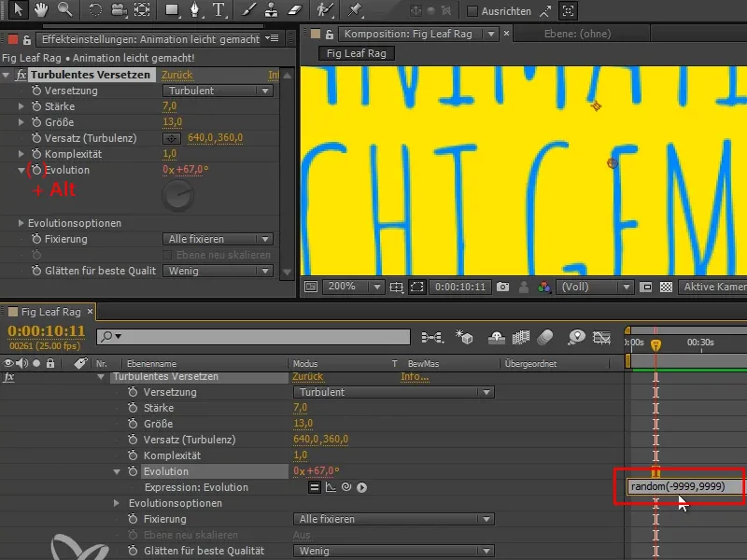Image resolution: width=747 pixels, height=560 pixels.
Task: Select the Hand tool
Action: pyautogui.click(x=41, y=9)
